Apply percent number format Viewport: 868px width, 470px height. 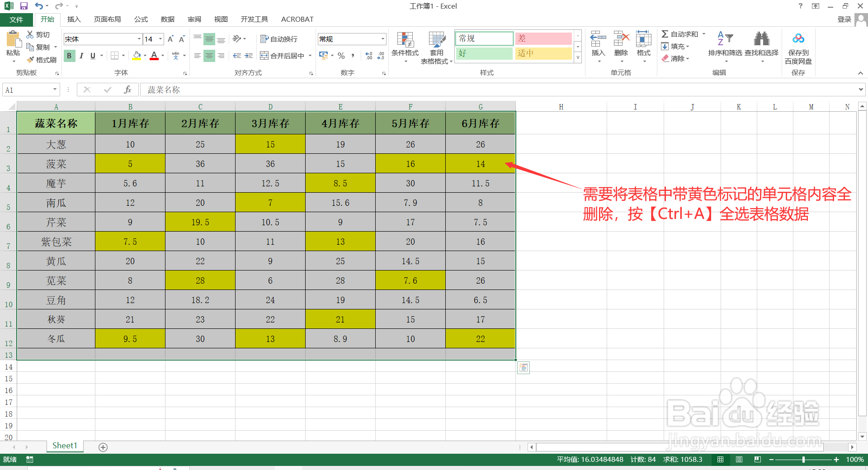[x=341, y=56]
